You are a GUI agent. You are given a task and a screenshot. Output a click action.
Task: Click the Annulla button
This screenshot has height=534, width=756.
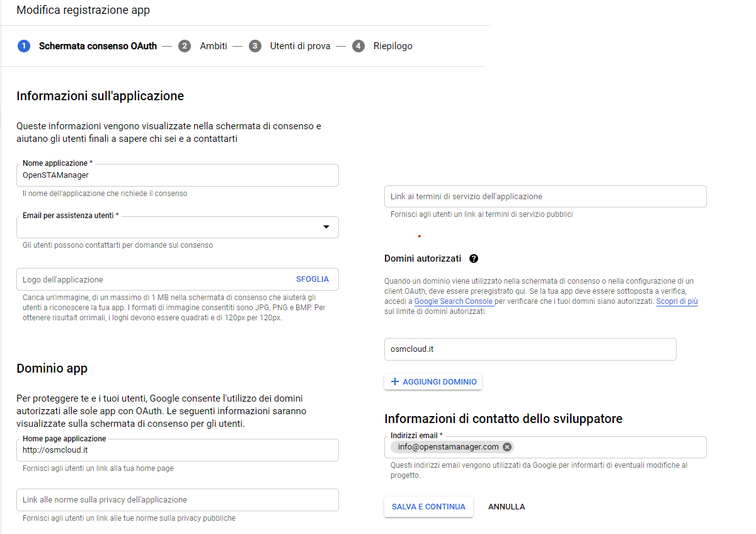(507, 507)
